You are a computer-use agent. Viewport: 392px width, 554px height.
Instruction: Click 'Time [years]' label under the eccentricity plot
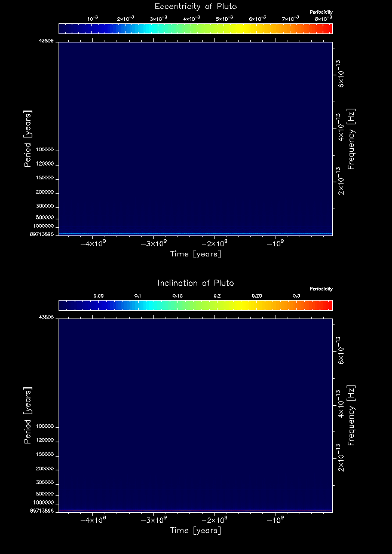tap(195, 254)
